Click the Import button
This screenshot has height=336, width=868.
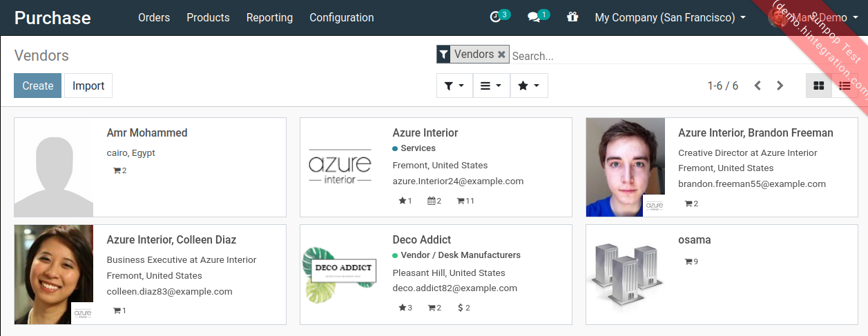coord(88,86)
